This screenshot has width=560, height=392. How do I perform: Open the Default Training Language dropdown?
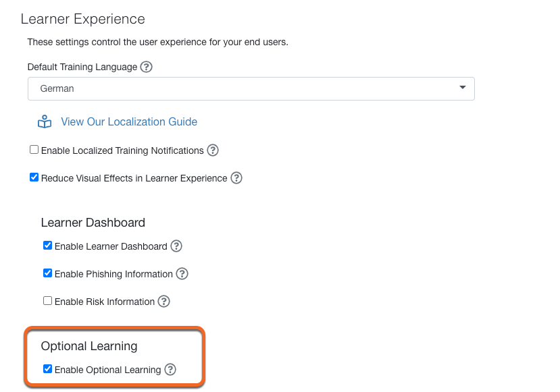pyautogui.click(x=251, y=88)
